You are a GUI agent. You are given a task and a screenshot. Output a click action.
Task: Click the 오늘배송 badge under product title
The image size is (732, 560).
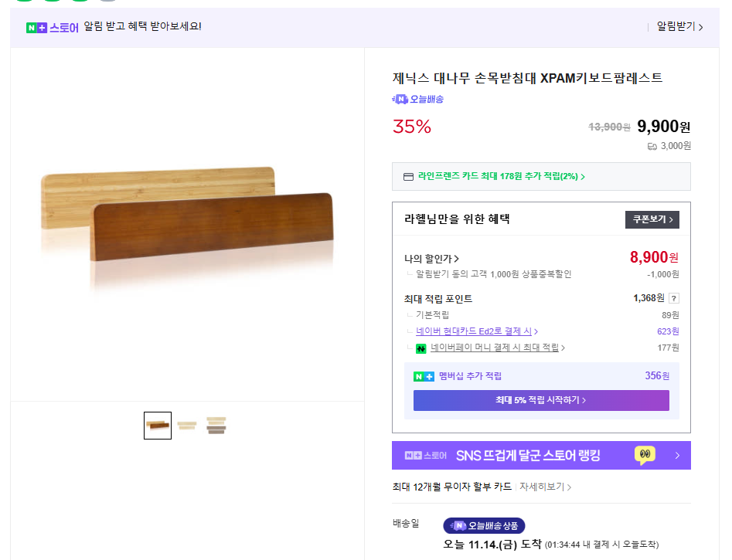click(x=418, y=99)
